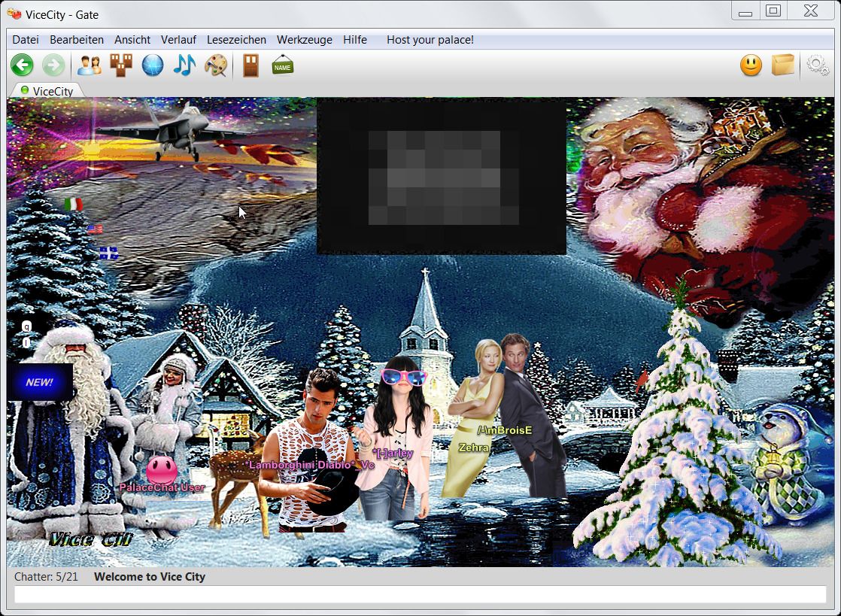Click the green NAME tag icon
The image size is (841, 616).
(283, 65)
